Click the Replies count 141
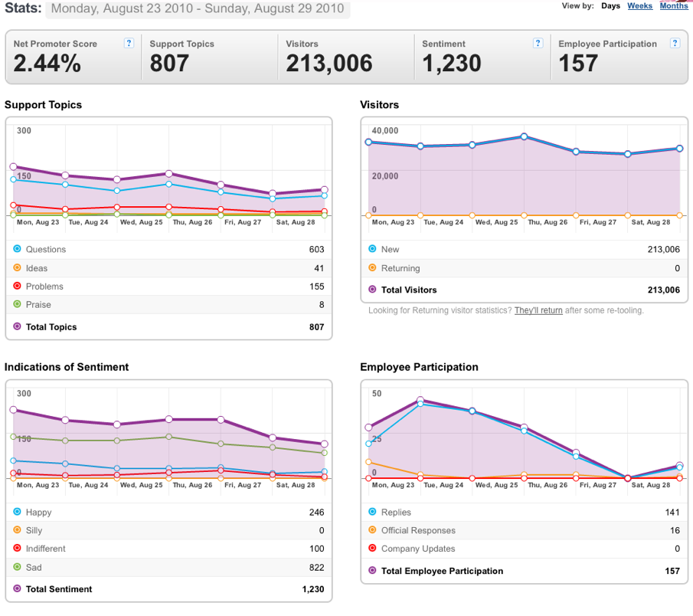Viewport: 693px width, 616px height. (672, 513)
